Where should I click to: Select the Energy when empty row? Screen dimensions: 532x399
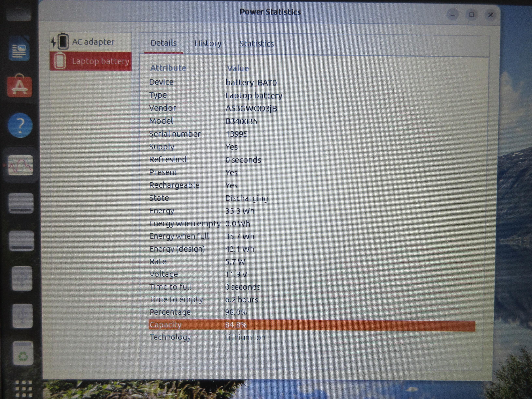pos(312,224)
